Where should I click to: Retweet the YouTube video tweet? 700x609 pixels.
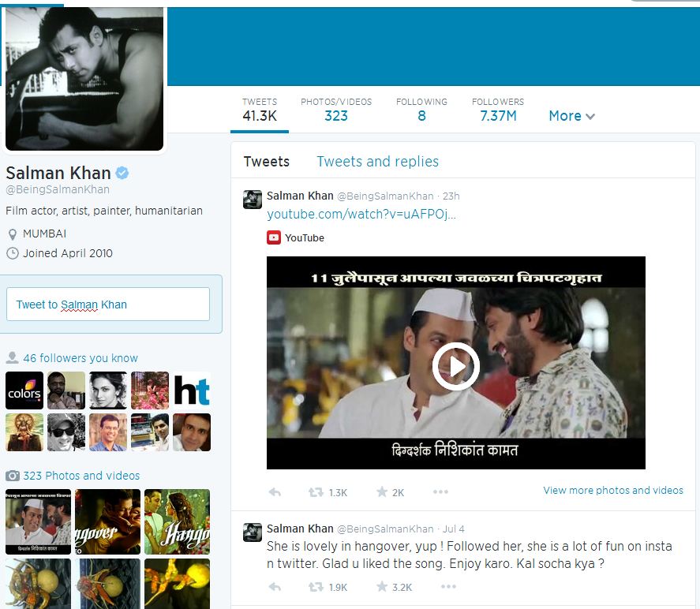coord(316,492)
